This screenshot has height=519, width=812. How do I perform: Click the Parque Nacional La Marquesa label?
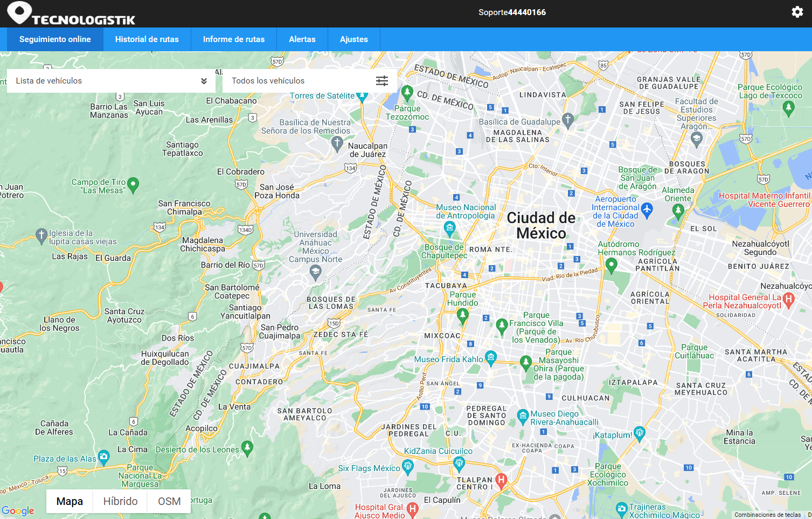[140, 476]
